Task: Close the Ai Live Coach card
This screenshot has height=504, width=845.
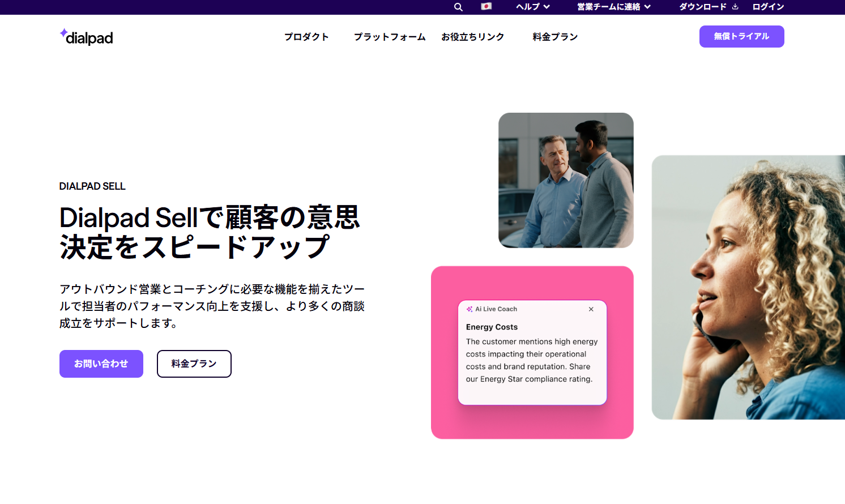Action: [x=591, y=309]
